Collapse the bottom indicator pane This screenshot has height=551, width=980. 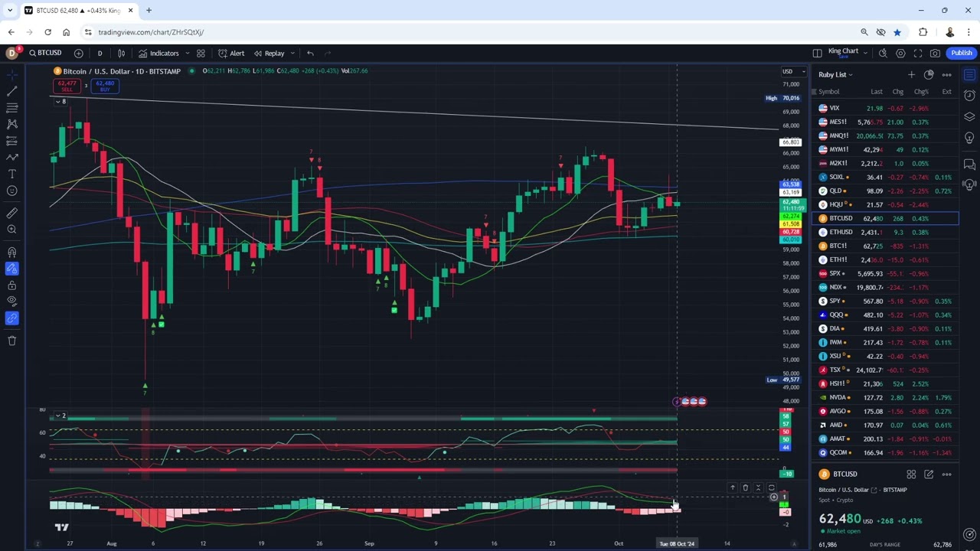758,487
